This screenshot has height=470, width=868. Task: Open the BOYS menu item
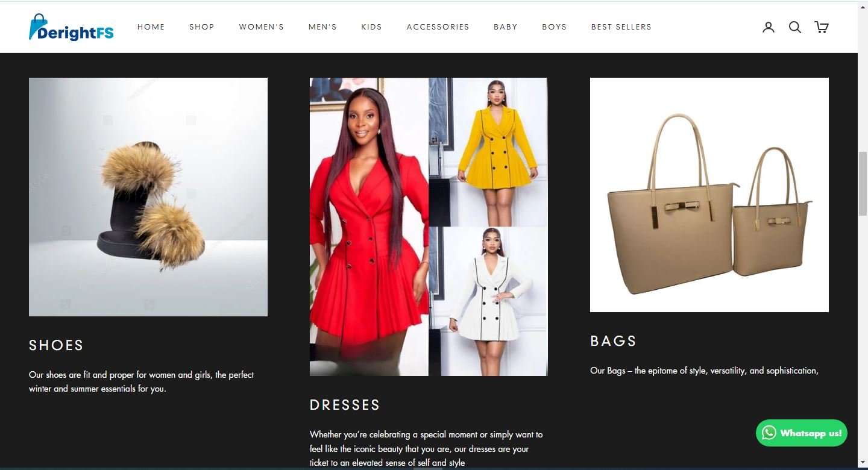555,27
